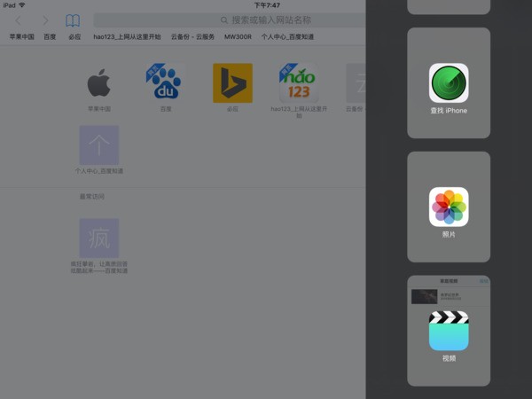Open the 疯 frequently visited tile
The width and height of the screenshot is (532, 399).
coord(99,239)
